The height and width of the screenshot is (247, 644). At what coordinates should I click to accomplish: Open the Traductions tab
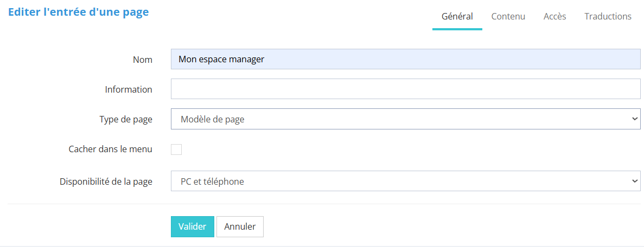point(608,16)
